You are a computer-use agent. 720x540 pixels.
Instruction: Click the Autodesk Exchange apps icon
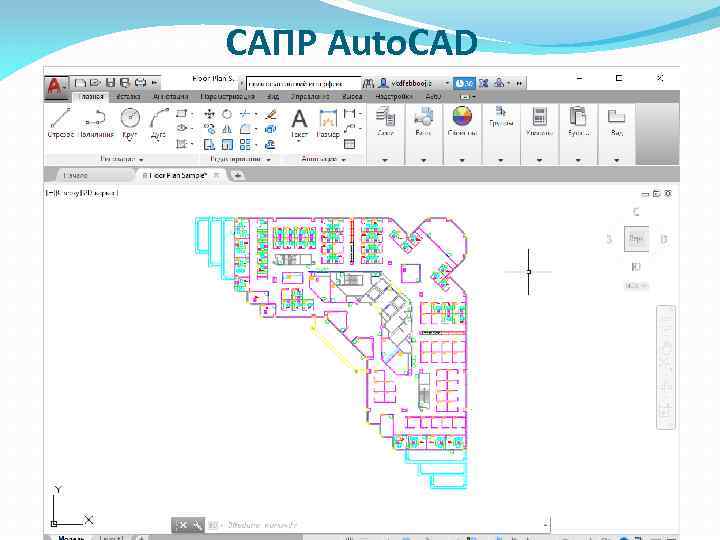click(x=484, y=83)
